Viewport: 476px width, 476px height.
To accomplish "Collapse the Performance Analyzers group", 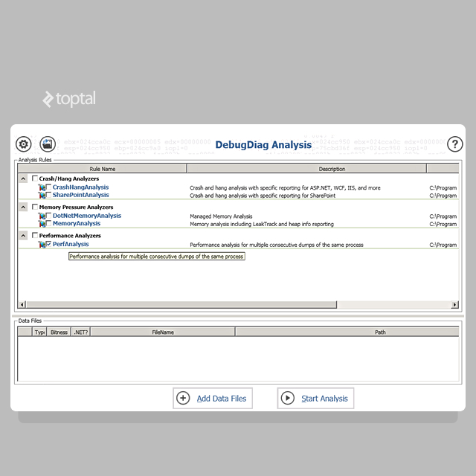I will click(x=23, y=236).
